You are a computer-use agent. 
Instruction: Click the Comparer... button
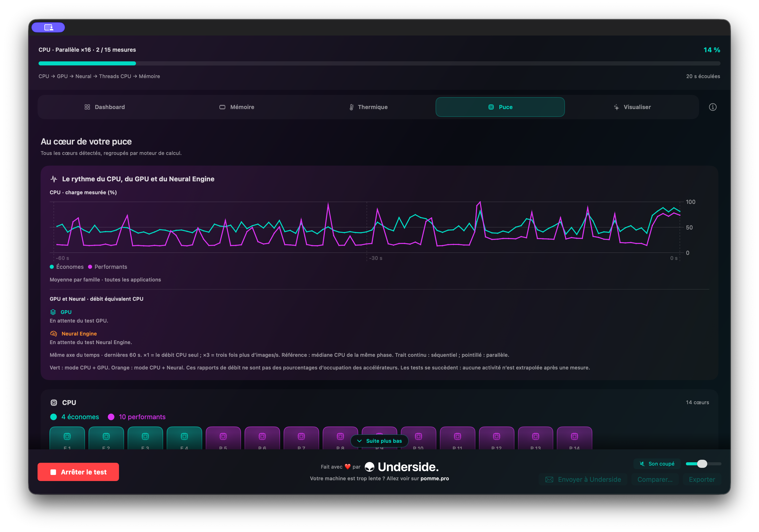[x=655, y=480]
